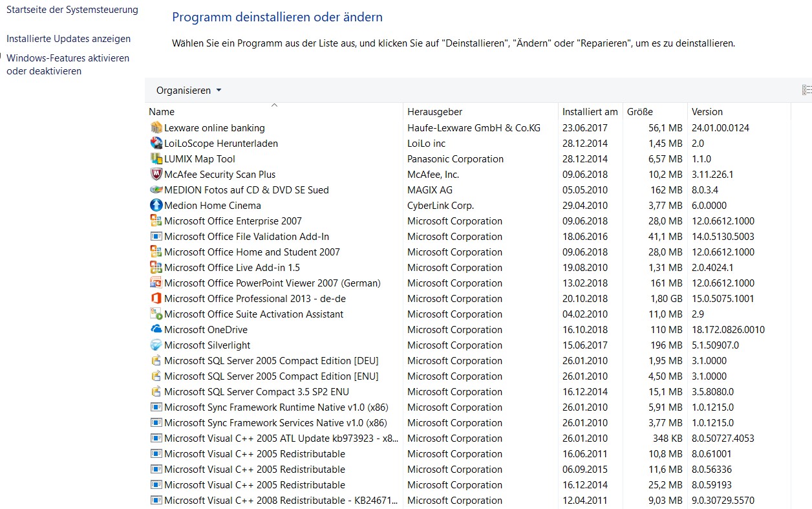This screenshot has width=812, height=509.
Task: Select the LUMIX Map Tool entry name
Action: coord(200,159)
